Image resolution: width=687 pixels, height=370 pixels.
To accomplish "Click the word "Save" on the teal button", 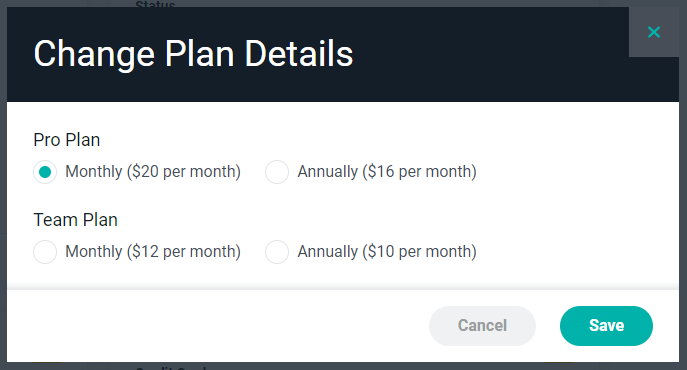I will [606, 326].
